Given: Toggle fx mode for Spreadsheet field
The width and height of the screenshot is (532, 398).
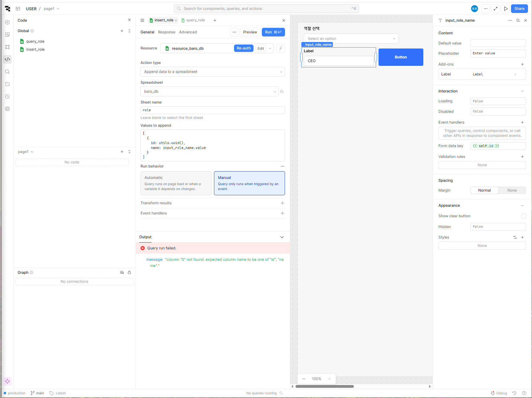Looking at the screenshot, I should (x=282, y=91).
